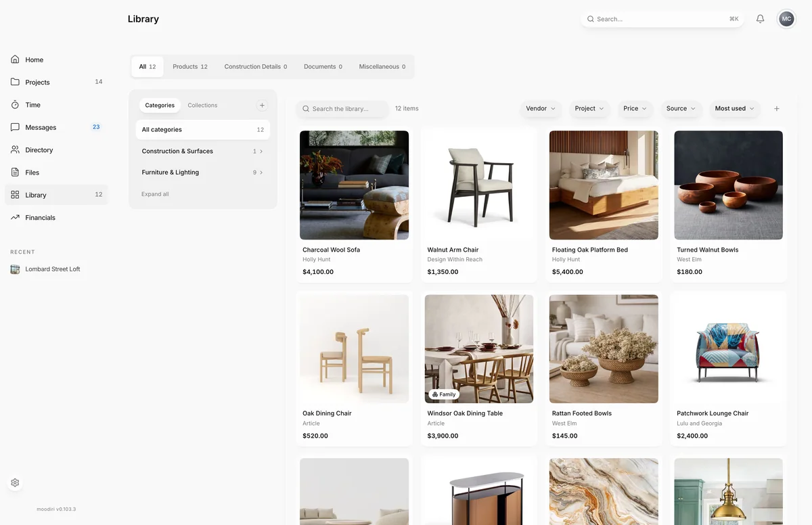The height and width of the screenshot is (525, 812).
Task: Open Projects in the sidebar
Action: [x=56, y=82]
